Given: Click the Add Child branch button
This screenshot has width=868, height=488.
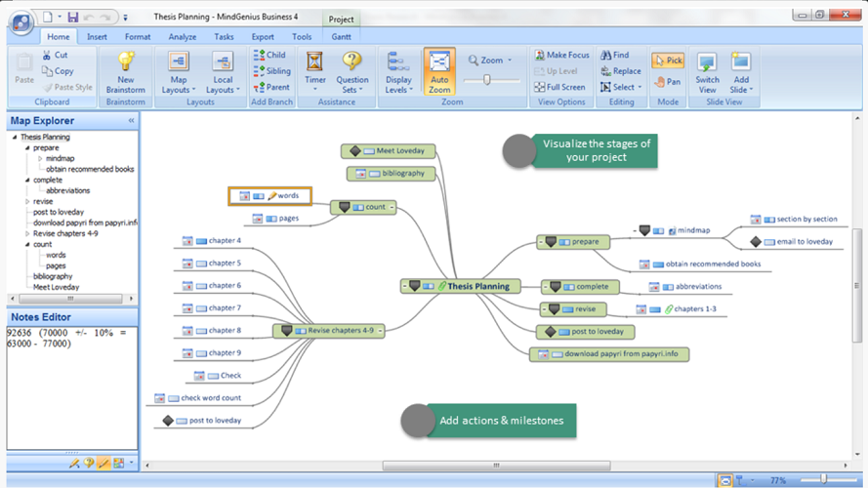Looking at the screenshot, I should pyautogui.click(x=269, y=56).
